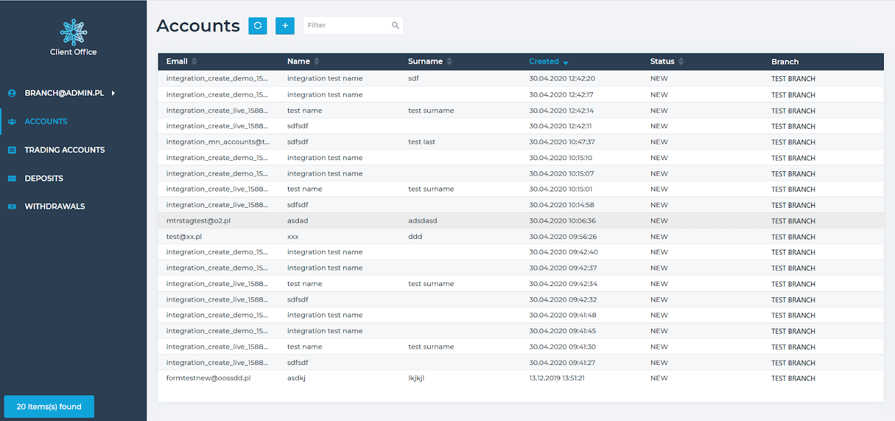Click the 20 Item(s) found button
The image size is (895, 421).
click(49, 406)
